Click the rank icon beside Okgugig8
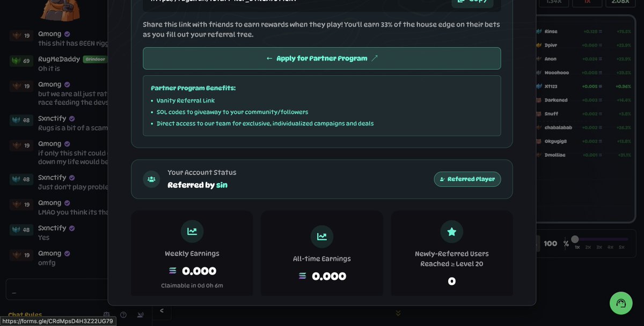644x326 pixels. 539,141
